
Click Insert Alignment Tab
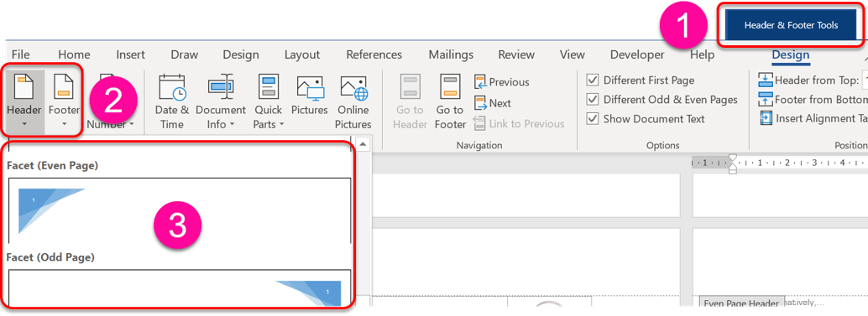(x=813, y=118)
